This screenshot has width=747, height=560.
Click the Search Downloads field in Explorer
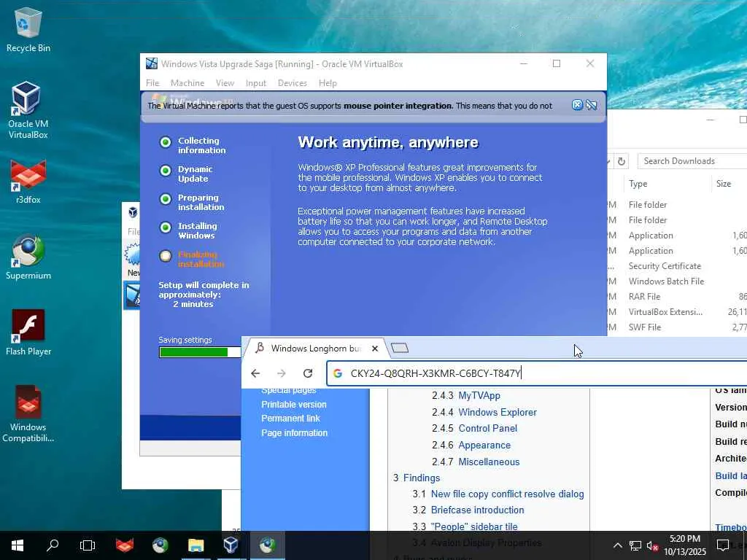693,161
